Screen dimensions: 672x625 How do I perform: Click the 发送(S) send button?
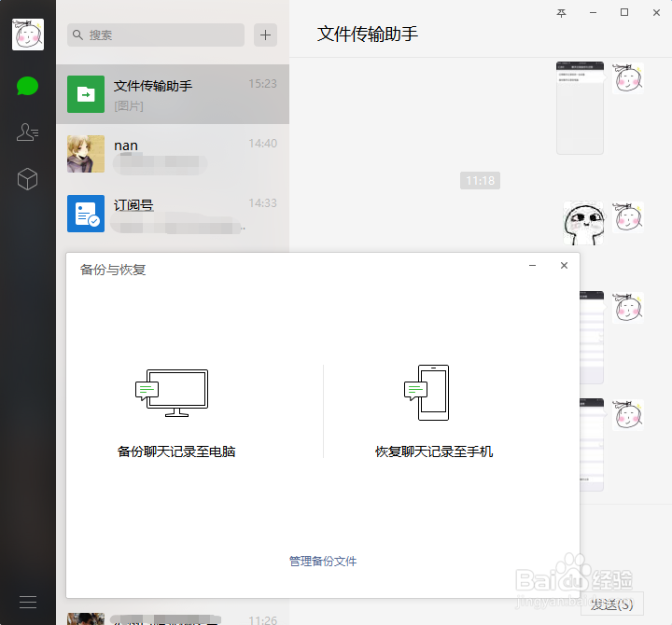(x=611, y=604)
